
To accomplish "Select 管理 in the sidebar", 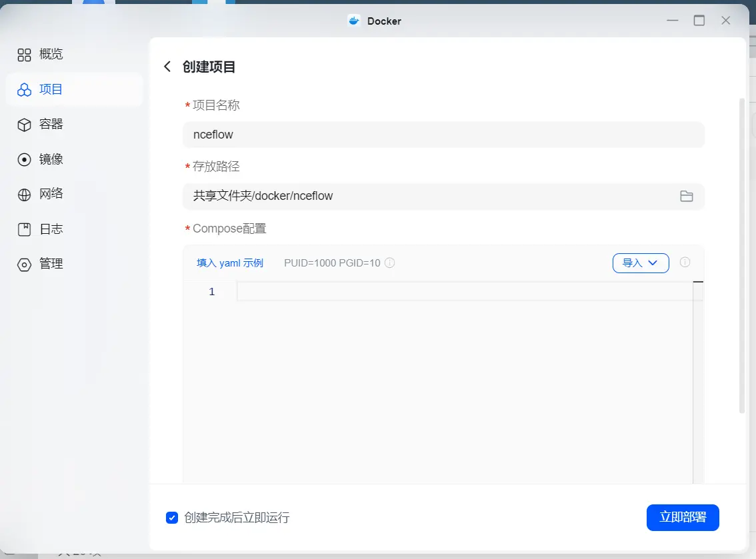I will [x=74, y=264].
